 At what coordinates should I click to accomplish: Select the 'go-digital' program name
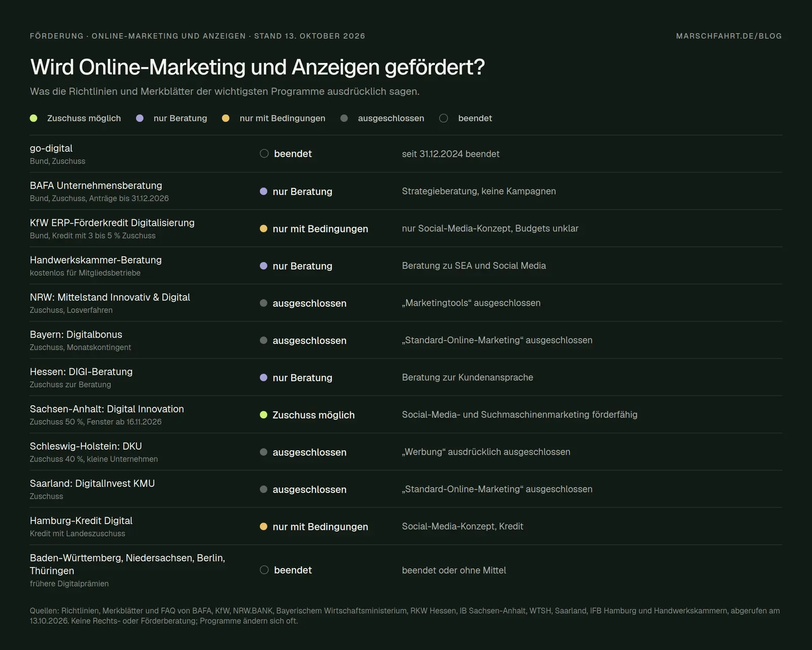click(x=51, y=148)
